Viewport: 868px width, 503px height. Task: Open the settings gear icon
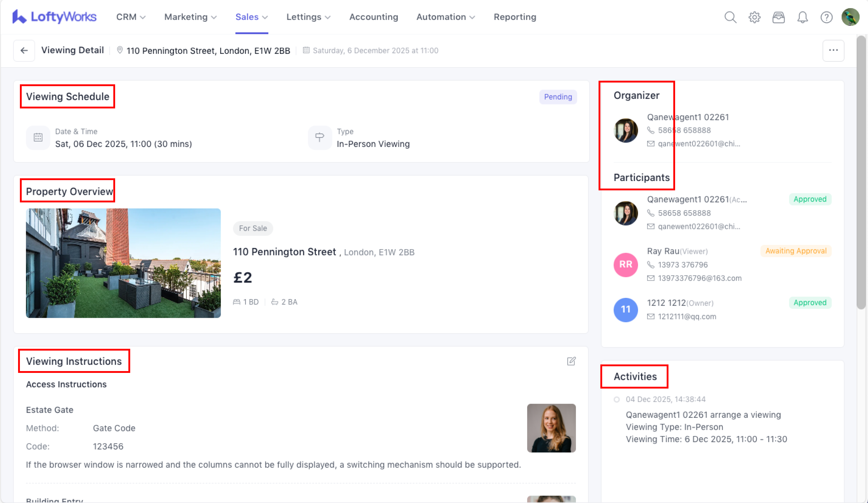pyautogui.click(x=754, y=17)
